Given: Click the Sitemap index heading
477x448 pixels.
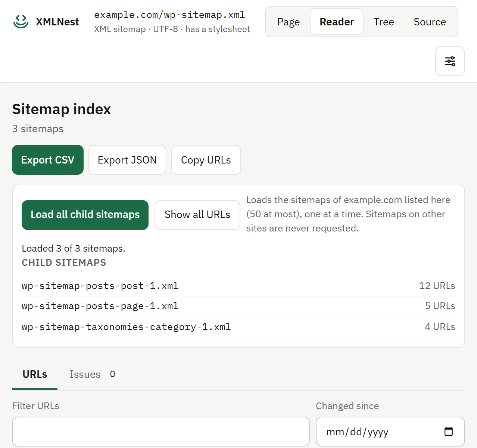Looking at the screenshot, I should pos(62,109).
